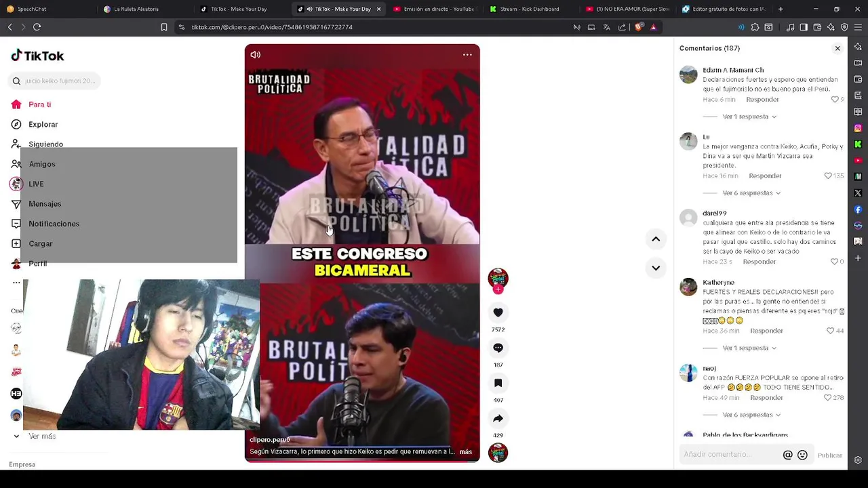Go back in browser
Image resolution: width=868 pixels, height=488 pixels.
click(x=9, y=27)
